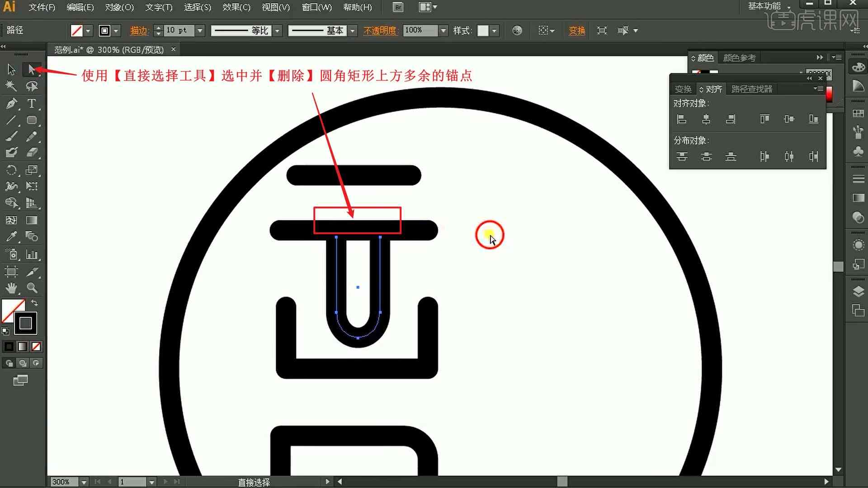This screenshot has width=868, height=488.
Task: Select the Blob Brush tool
Action: coord(11,152)
